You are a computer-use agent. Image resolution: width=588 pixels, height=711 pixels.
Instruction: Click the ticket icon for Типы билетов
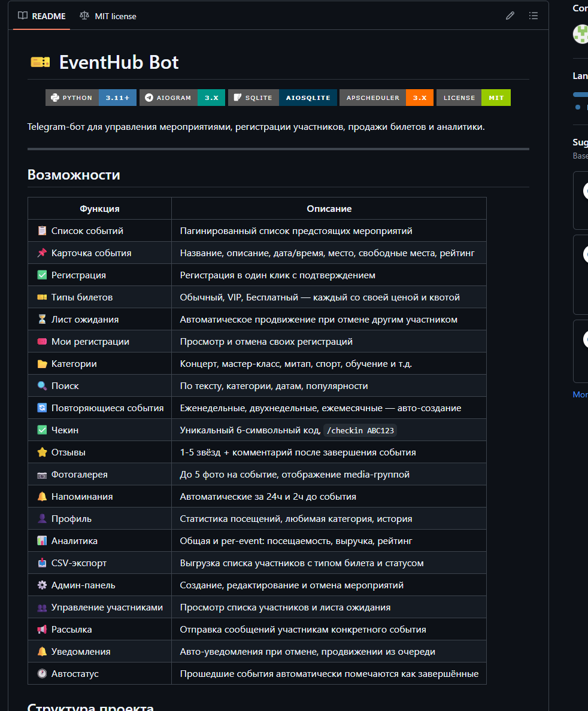[42, 297]
